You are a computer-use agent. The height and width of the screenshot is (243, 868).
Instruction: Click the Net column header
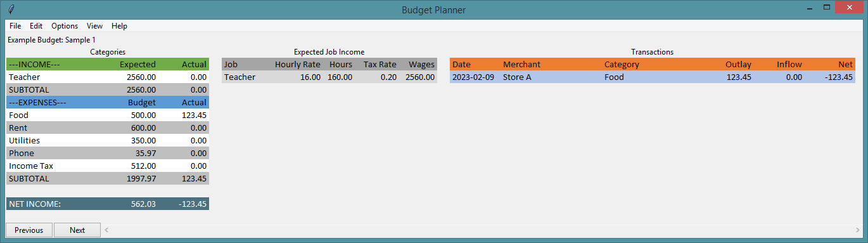click(845, 64)
